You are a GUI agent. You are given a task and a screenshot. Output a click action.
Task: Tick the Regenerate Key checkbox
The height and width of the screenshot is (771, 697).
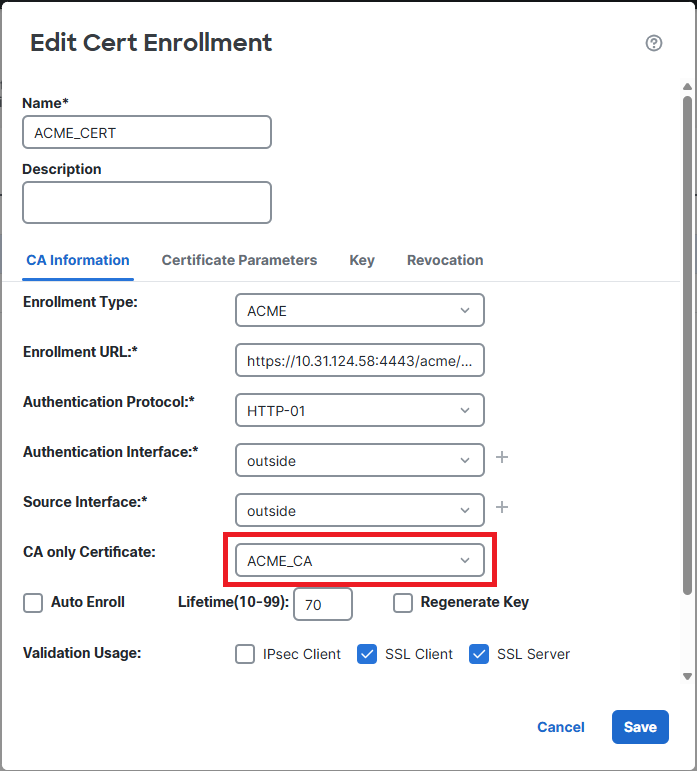[403, 602]
